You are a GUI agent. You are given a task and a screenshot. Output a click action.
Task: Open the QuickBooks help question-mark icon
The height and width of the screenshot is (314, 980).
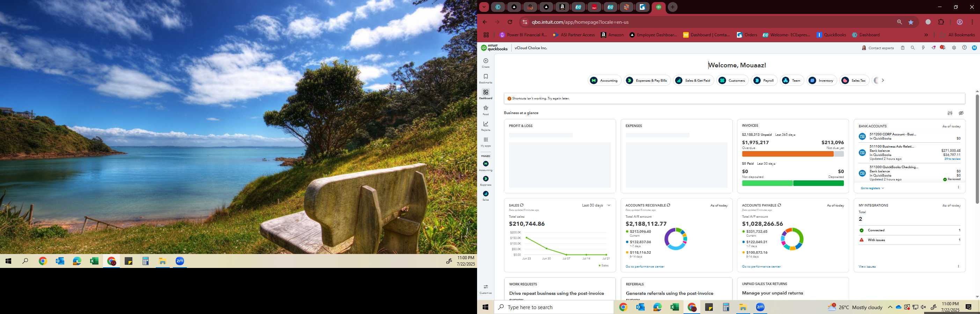coord(964,48)
